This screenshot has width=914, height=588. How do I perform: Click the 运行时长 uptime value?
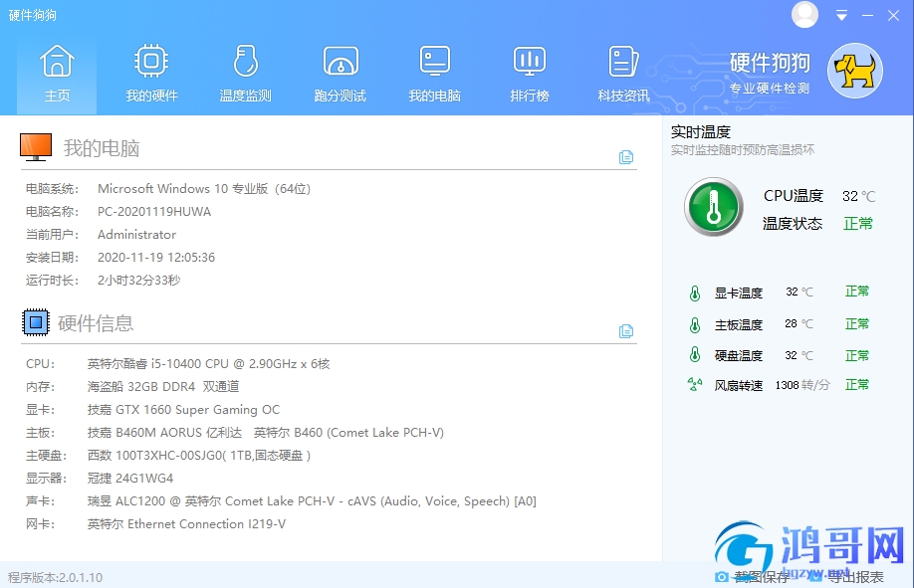(138, 281)
